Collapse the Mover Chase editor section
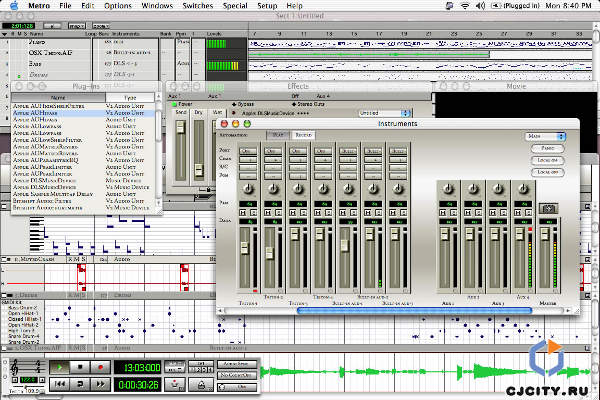Viewport: 600px width, 400px height. pyautogui.click(x=5, y=260)
